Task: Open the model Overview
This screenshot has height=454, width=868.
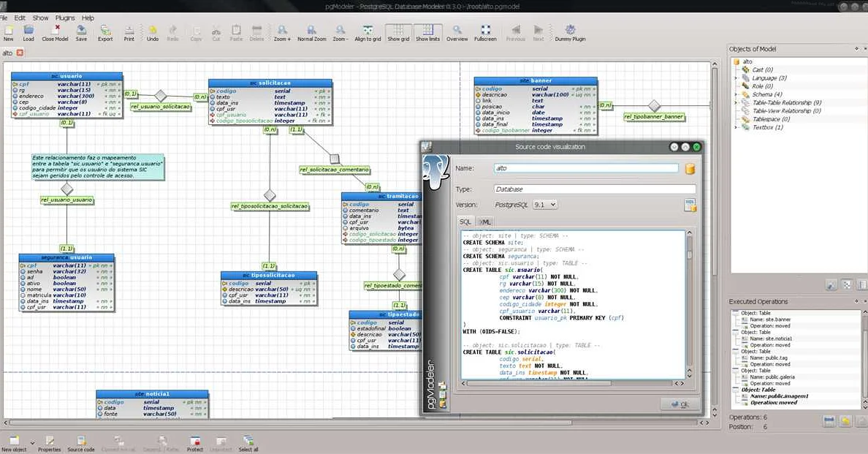Action: [457, 31]
